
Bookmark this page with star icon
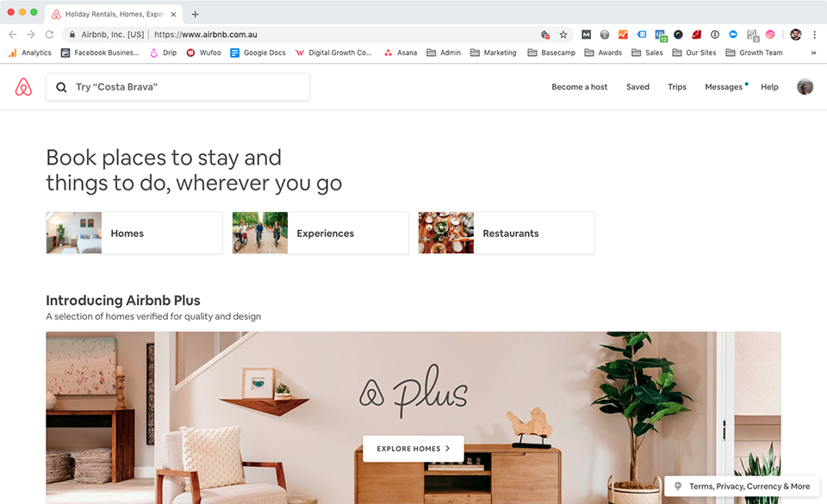pyautogui.click(x=563, y=34)
